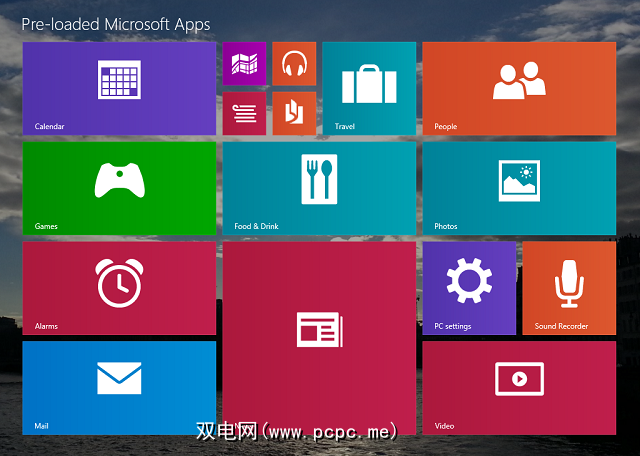Launch the Sound Recorder microphone tile

(569, 288)
